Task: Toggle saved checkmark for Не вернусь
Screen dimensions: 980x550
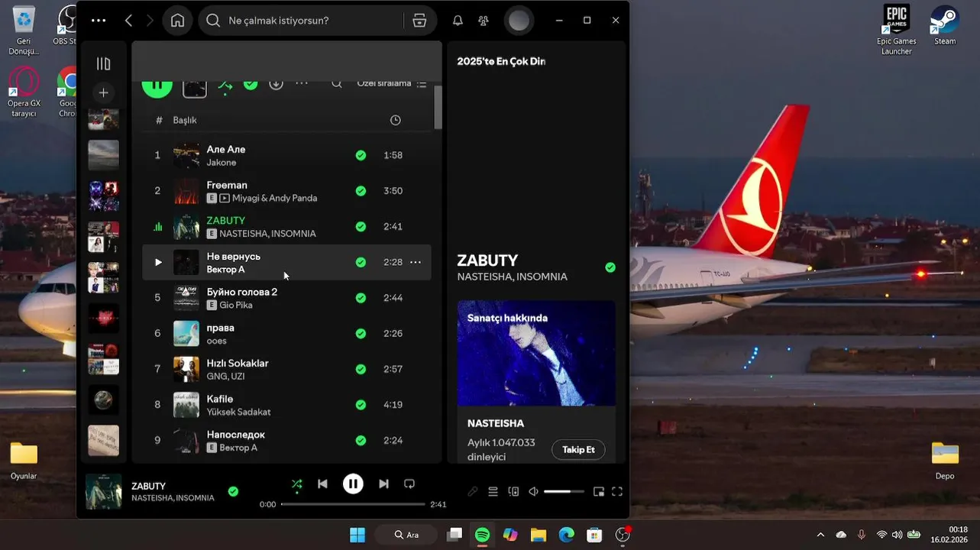Action: point(361,262)
